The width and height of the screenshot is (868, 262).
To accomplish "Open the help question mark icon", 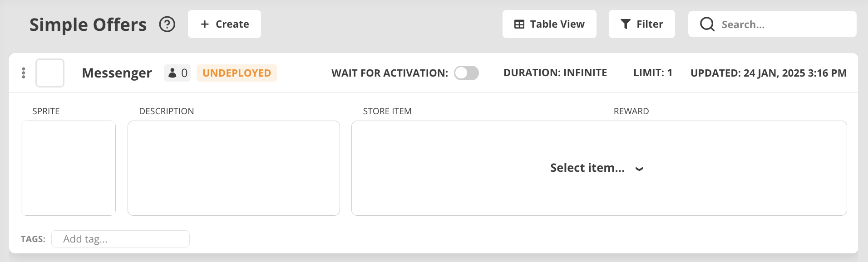I will click(x=167, y=24).
